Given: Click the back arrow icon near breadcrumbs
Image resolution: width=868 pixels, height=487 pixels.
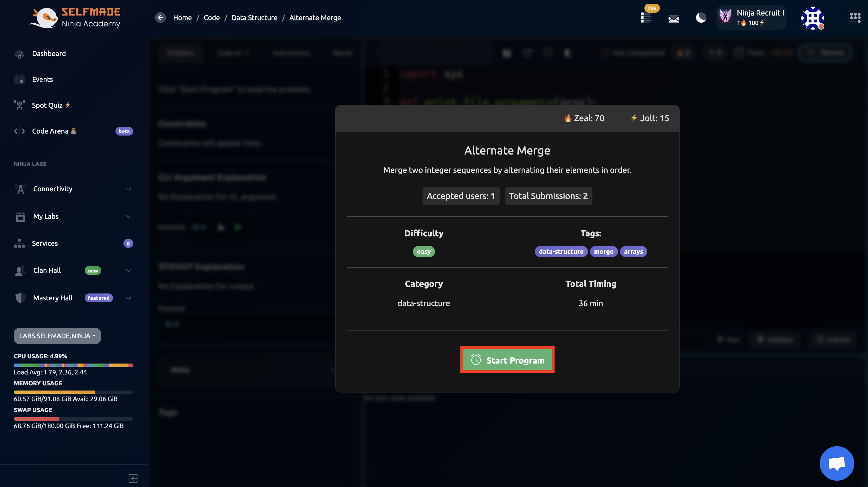Looking at the screenshot, I should [x=160, y=18].
